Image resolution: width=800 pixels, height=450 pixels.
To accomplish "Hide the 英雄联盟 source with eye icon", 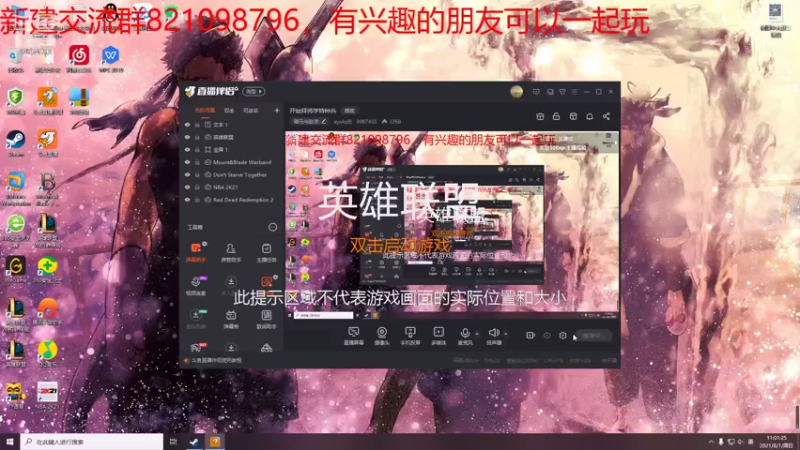I will (x=187, y=137).
